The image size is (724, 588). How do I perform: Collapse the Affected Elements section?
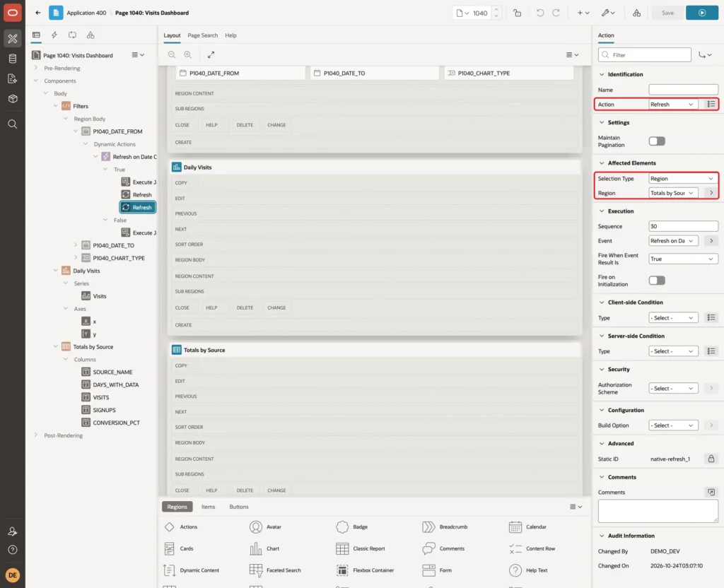click(601, 163)
